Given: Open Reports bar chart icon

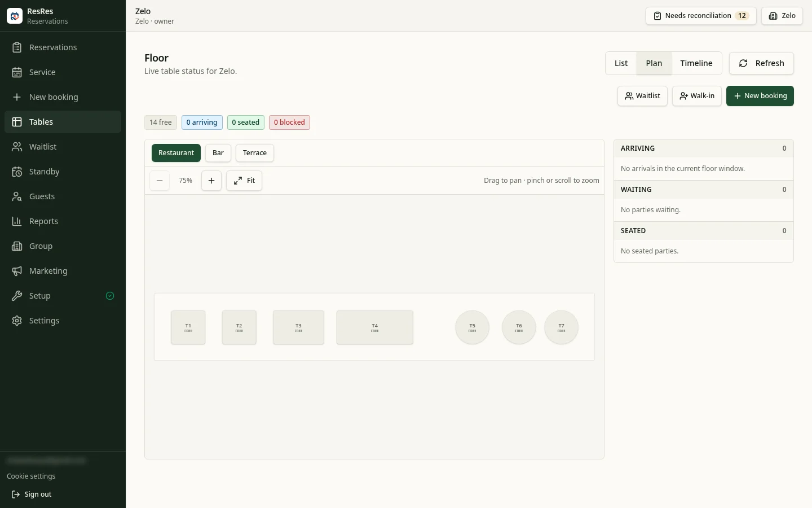Looking at the screenshot, I should click(17, 221).
